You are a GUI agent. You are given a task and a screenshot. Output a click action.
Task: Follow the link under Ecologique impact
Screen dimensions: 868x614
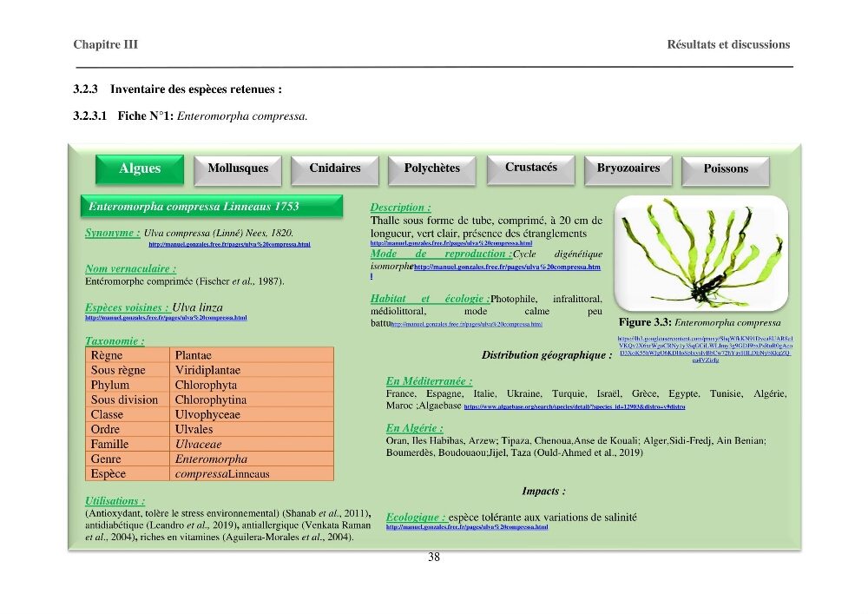pyautogui.click(x=467, y=527)
